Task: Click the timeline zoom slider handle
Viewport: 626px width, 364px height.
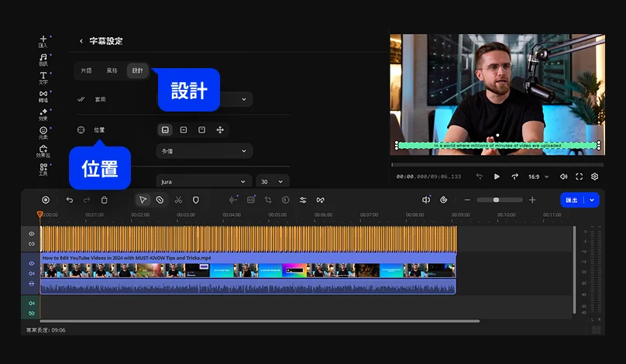Action: [x=496, y=200]
